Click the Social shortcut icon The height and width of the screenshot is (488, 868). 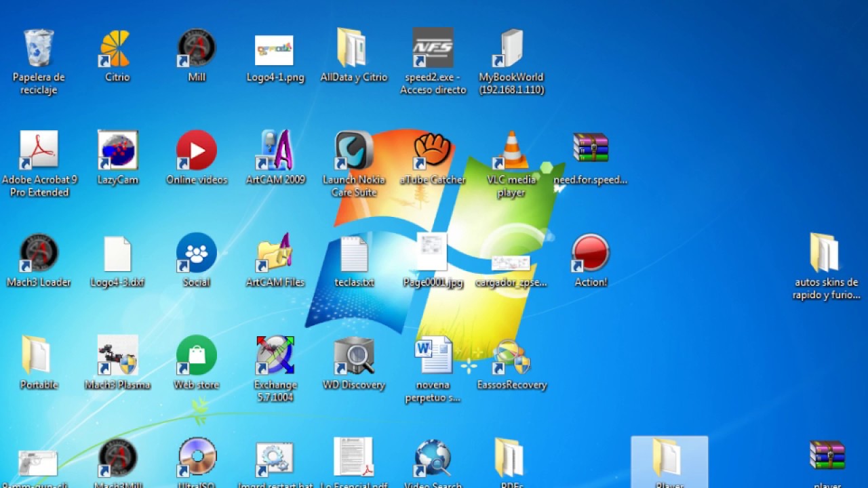[x=197, y=253]
